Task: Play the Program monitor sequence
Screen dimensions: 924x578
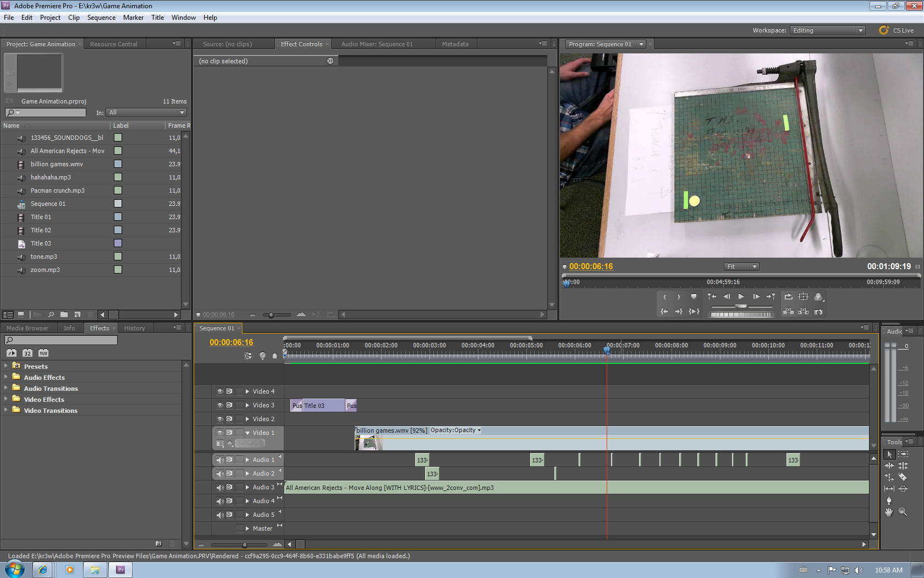Action: pyautogui.click(x=741, y=297)
